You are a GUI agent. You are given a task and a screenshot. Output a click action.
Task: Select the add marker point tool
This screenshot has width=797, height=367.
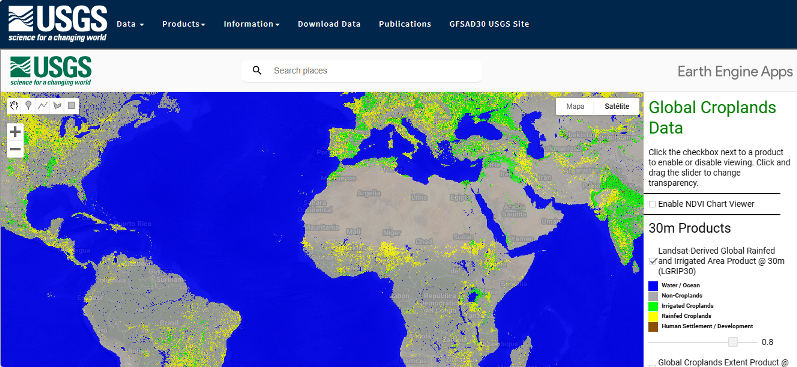coord(29,106)
